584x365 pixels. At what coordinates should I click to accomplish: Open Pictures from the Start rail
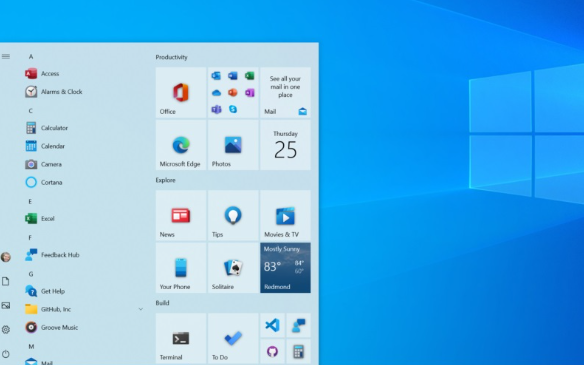point(6,305)
